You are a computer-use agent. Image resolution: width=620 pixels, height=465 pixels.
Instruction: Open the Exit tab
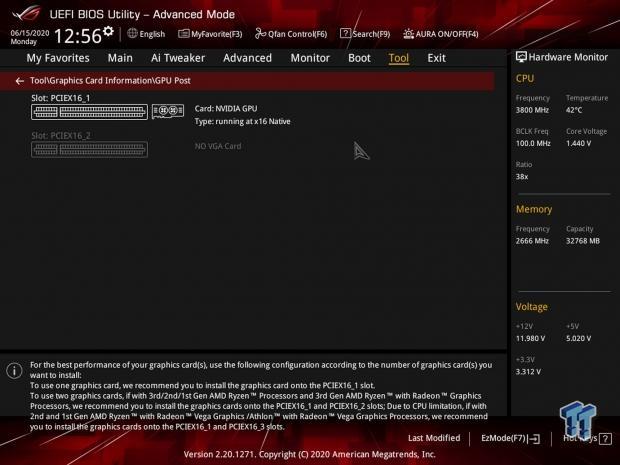[437, 58]
